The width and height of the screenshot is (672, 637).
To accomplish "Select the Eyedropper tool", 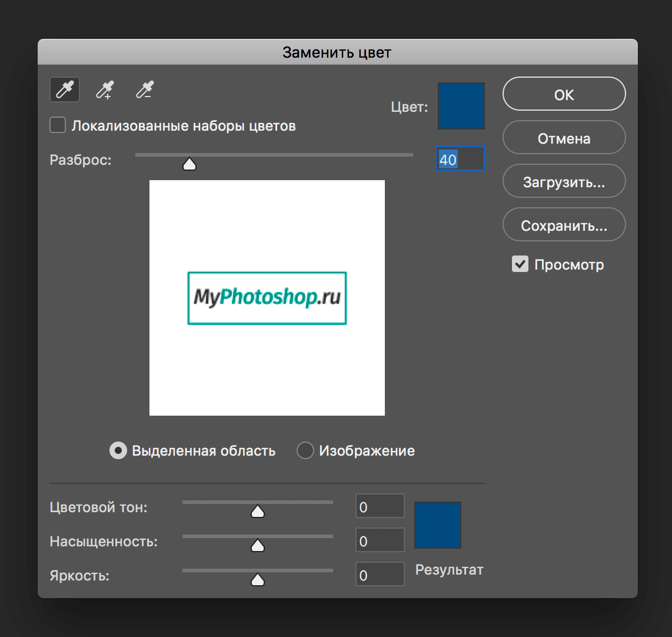I will [x=65, y=90].
